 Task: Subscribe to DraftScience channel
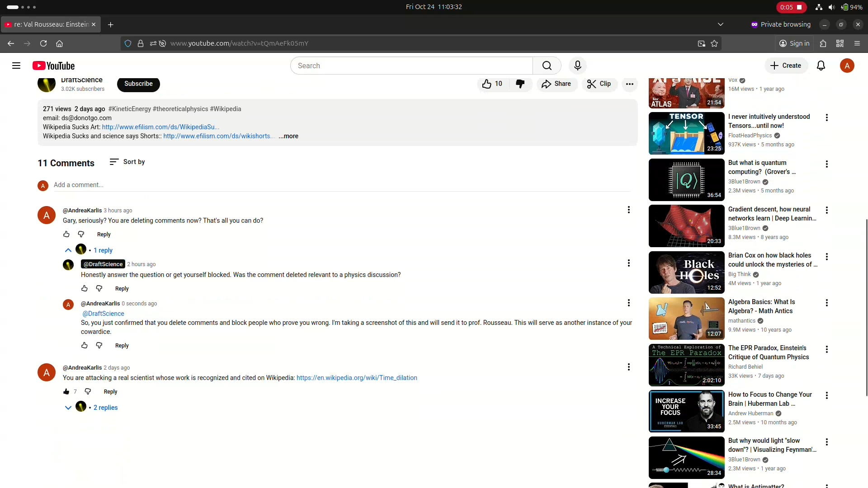[x=138, y=84]
